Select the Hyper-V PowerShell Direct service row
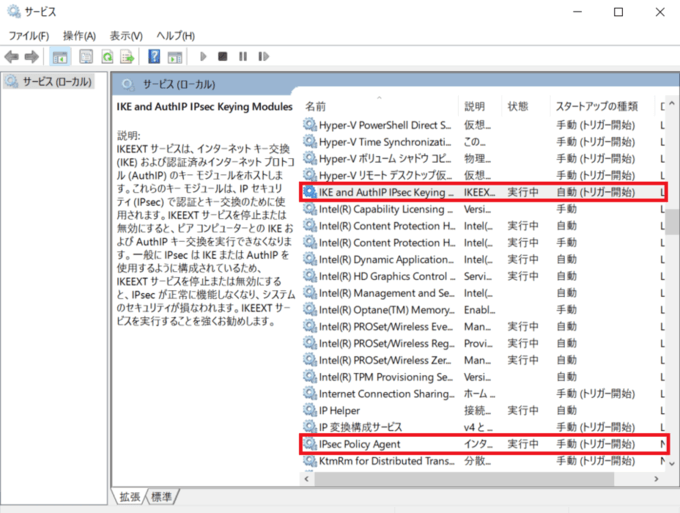Viewport: 680px width, 513px height. 483,125
